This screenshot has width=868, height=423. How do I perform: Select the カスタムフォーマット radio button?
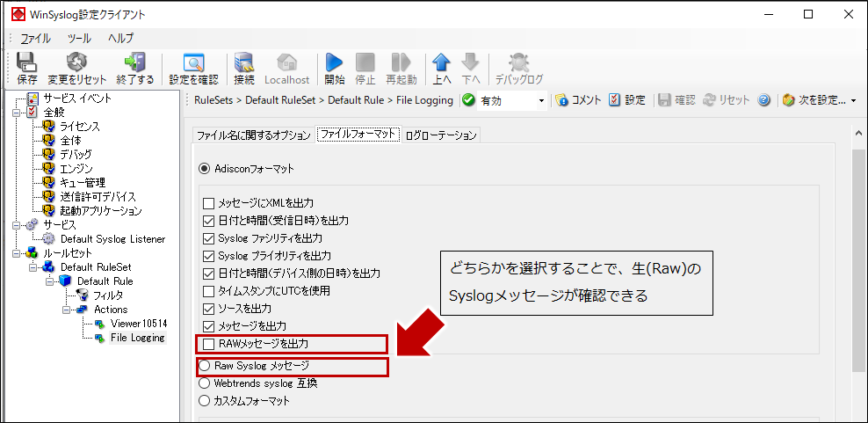pos(205,400)
